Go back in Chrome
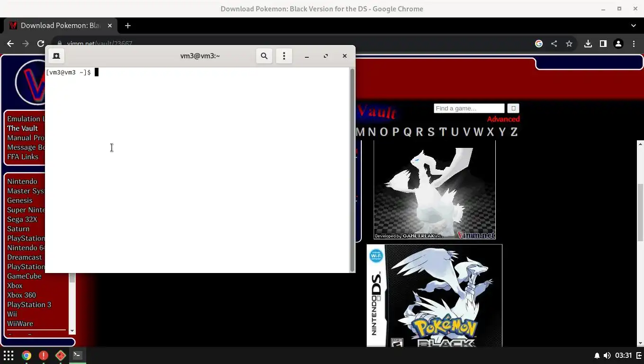The height and width of the screenshot is (364, 644). click(10, 44)
